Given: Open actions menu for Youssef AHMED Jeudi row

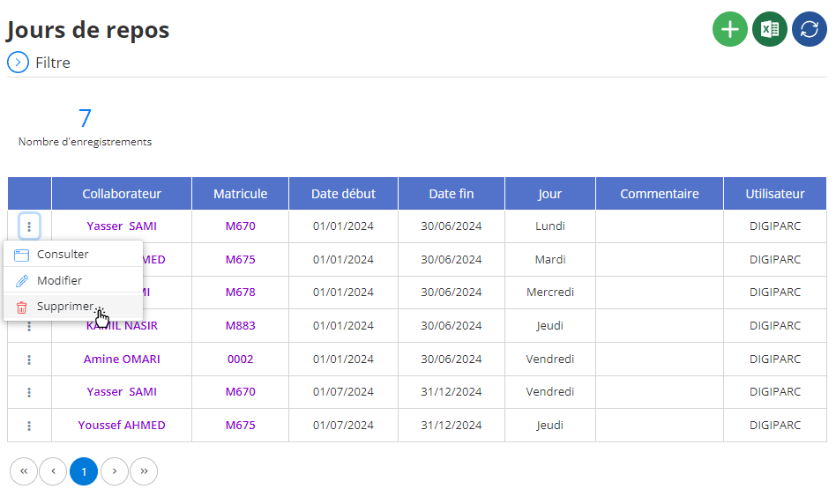Looking at the screenshot, I should tap(29, 426).
